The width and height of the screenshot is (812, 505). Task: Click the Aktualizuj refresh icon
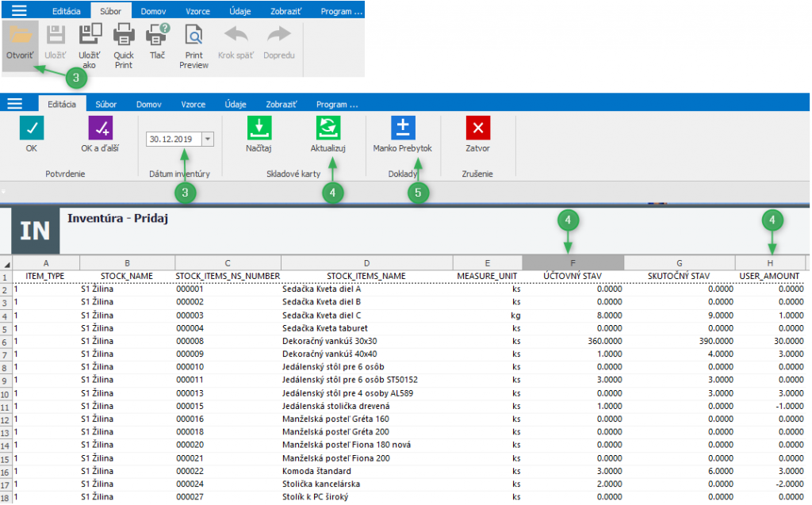pos(327,128)
